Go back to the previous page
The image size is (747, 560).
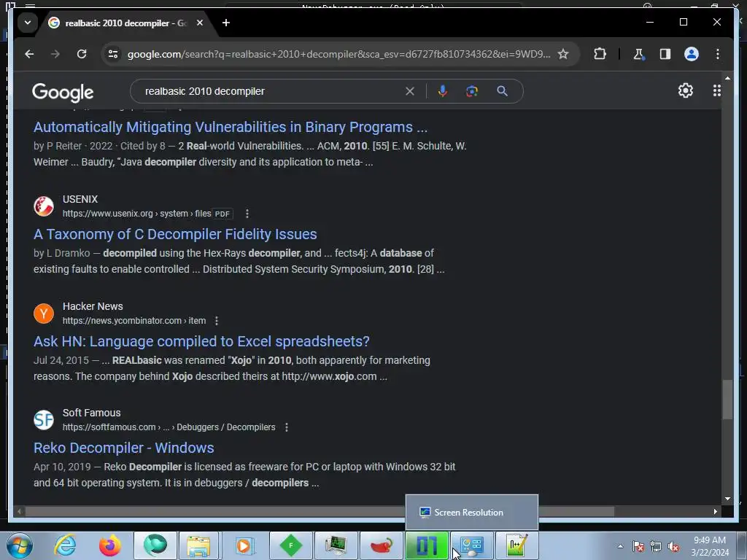click(29, 54)
